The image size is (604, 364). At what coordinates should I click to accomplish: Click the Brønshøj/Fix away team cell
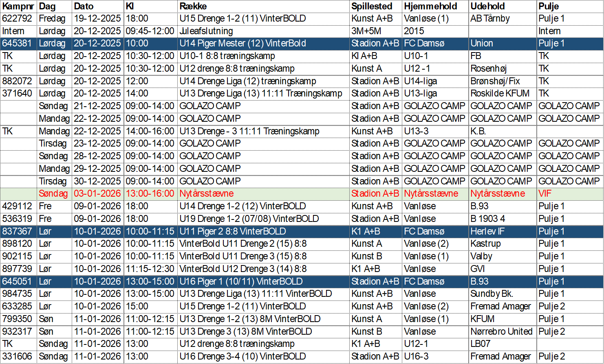495,81
